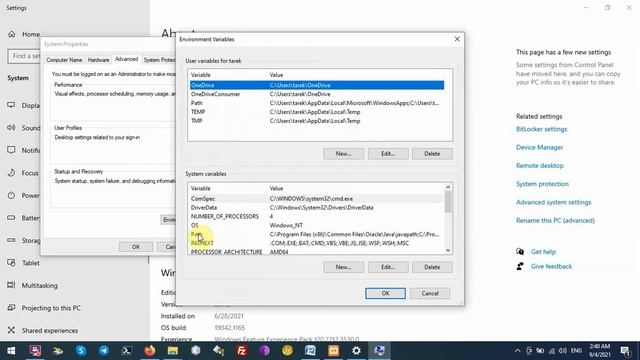Click New under User variables
This screenshot has width=640, height=360.
[x=343, y=154]
